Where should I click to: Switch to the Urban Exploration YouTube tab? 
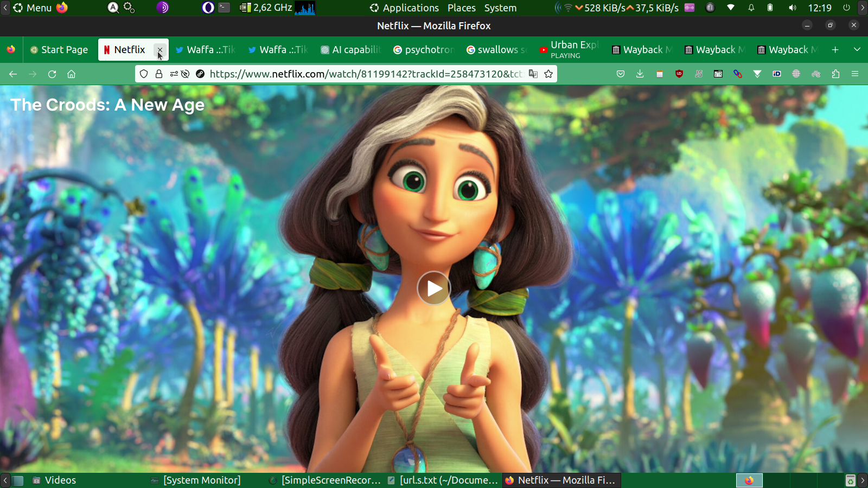[x=569, y=49]
